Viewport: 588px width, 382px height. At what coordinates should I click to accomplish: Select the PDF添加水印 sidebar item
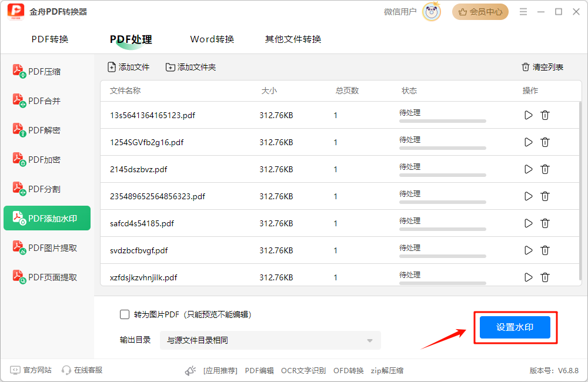click(x=47, y=218)
